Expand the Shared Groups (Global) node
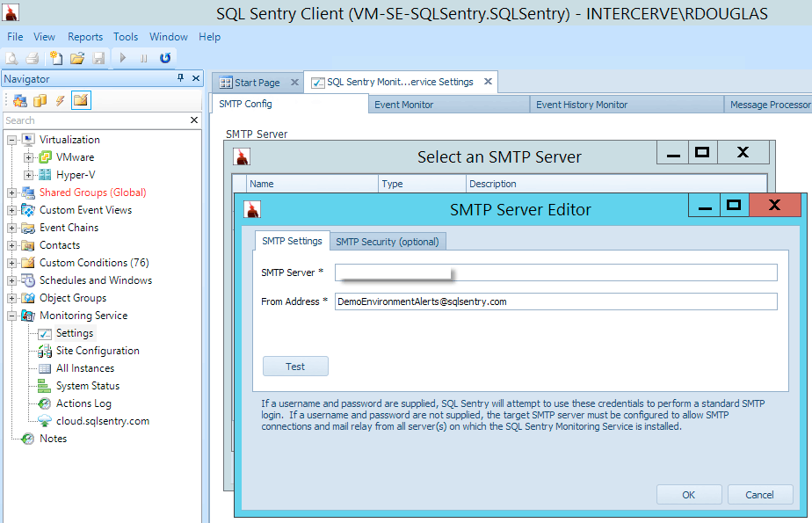 pyautogui.click(x=11, y=192)
